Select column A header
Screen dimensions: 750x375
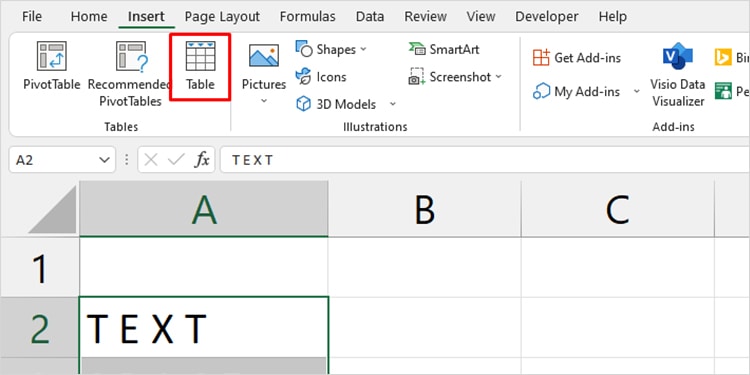[204, 209]
